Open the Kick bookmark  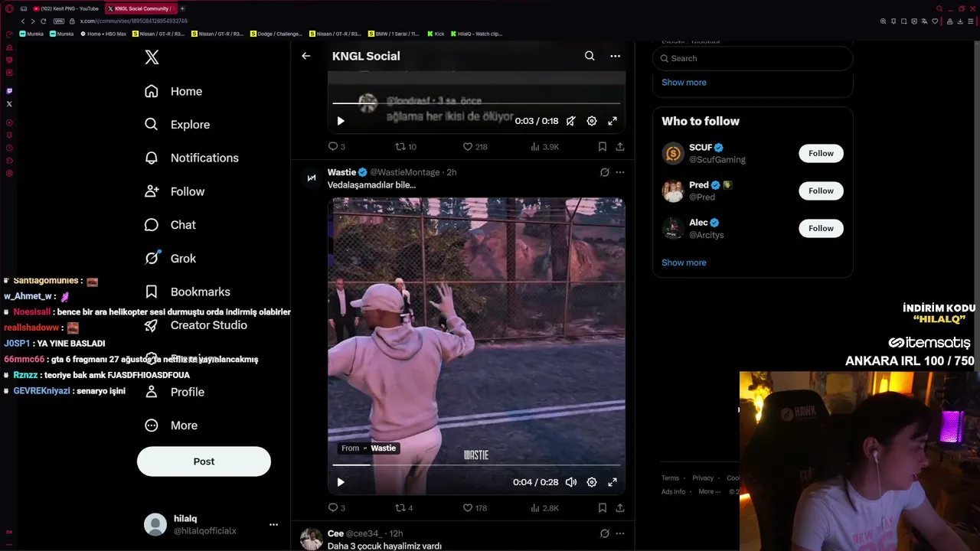(436, 34)
